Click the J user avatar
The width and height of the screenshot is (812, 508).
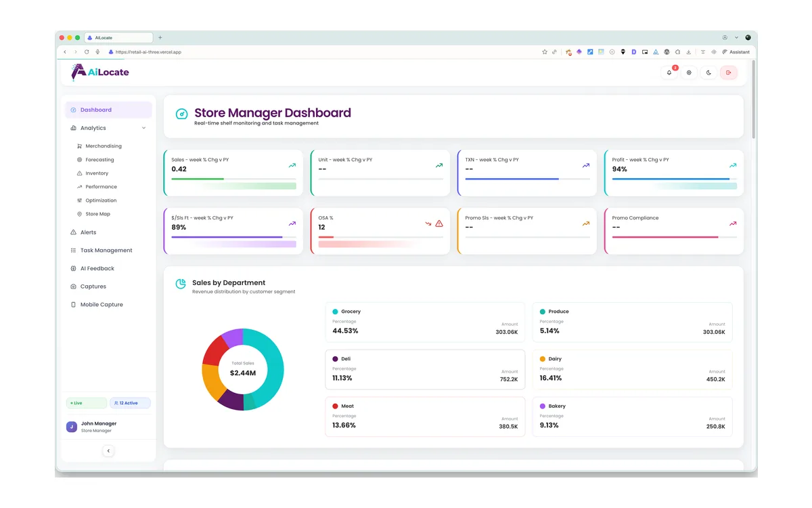coord(72,427)
